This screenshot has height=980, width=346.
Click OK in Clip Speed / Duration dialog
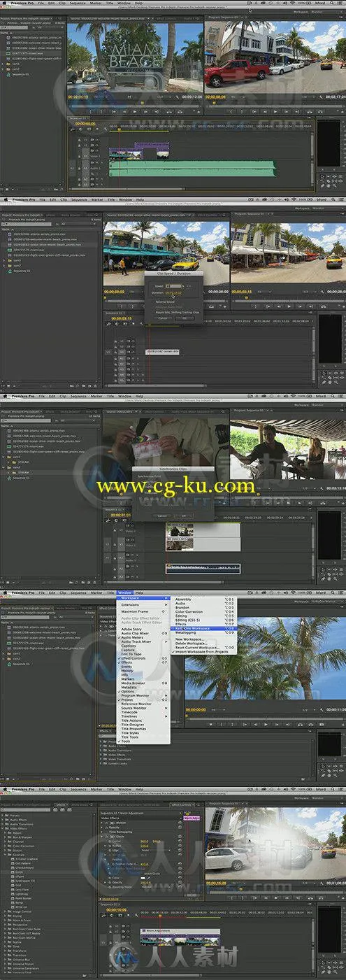(x=185, y=318)
